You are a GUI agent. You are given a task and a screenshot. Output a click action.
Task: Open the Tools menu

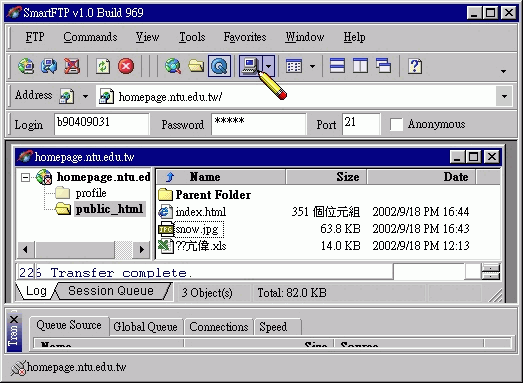[192, 37]
